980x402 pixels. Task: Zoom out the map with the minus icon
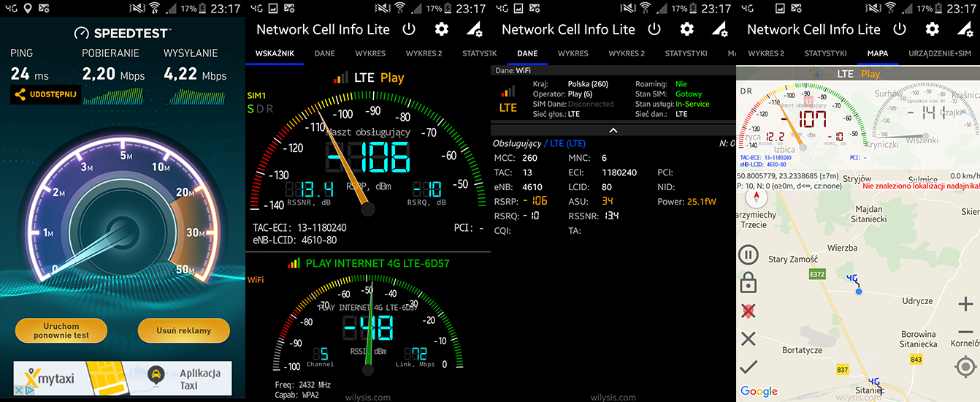click(965, 332)
